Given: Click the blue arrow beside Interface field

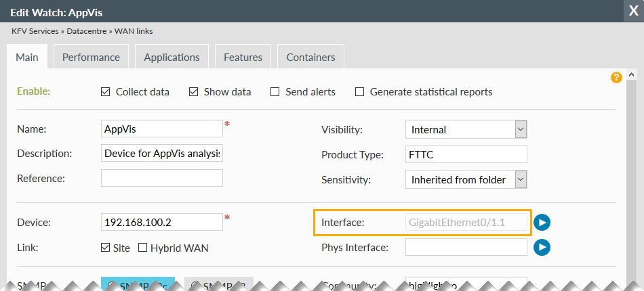Looking at the screenshot, I should click(x=542, y=222).
